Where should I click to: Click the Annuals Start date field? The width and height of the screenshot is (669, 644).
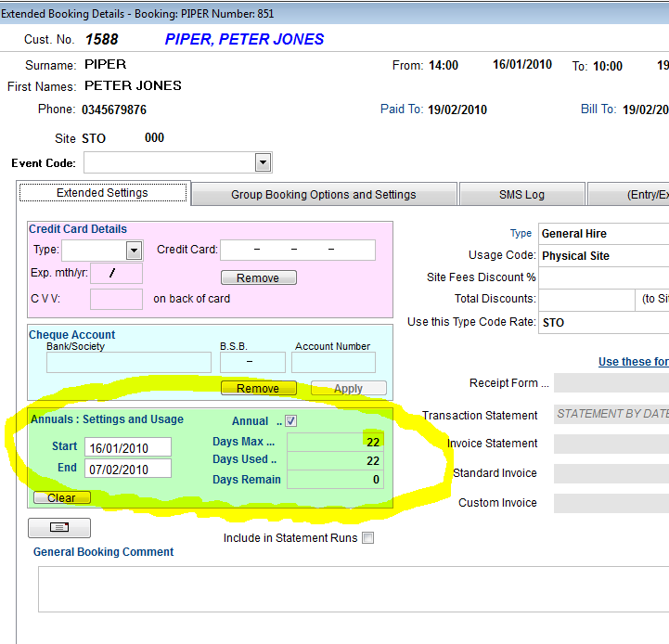128,447
